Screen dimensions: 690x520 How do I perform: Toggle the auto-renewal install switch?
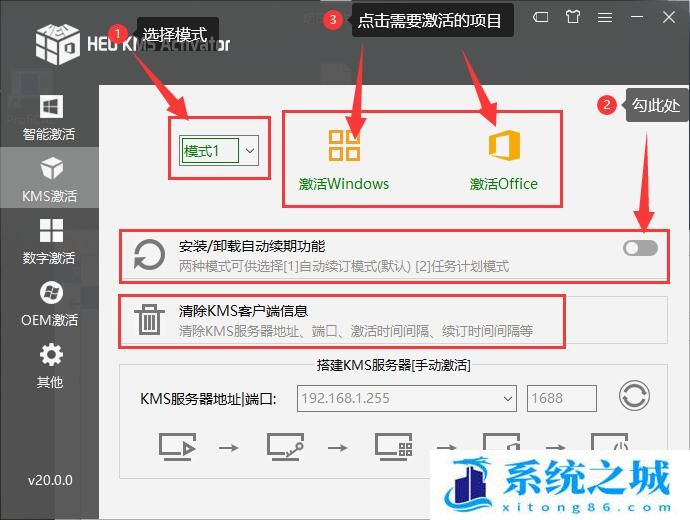click(640, 248)
